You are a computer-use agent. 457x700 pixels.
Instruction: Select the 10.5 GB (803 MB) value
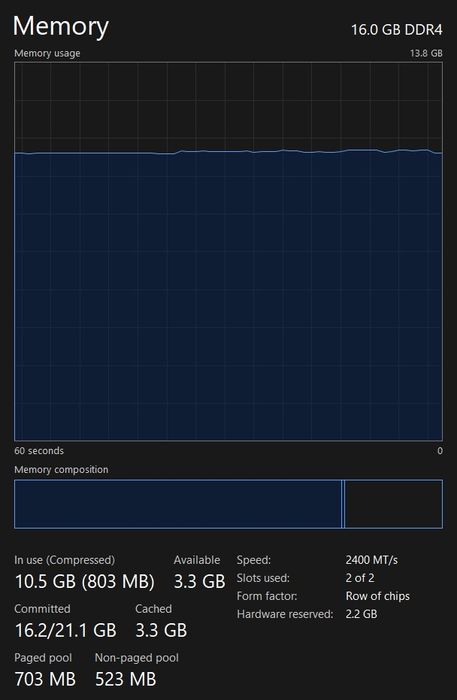(x=85, y=582)
